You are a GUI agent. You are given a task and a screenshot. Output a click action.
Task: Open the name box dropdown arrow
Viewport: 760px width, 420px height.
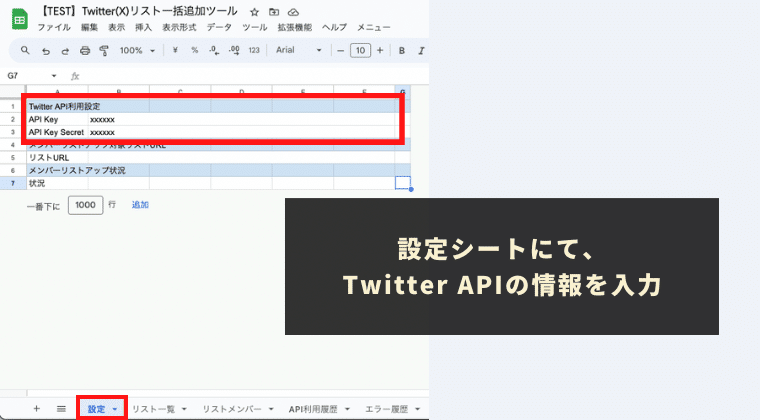click(54, 76)
